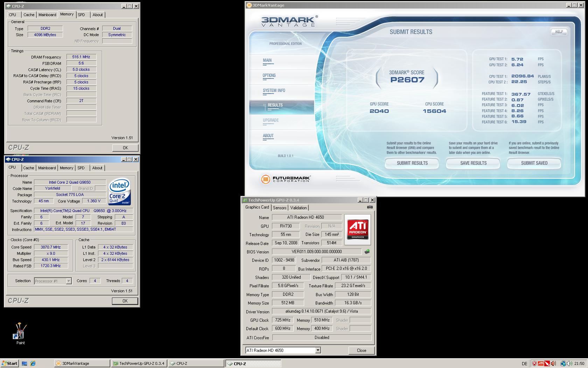
Task: Click SUBMIT SAVED in 3DMark Vantage
Action: [534, 163]
